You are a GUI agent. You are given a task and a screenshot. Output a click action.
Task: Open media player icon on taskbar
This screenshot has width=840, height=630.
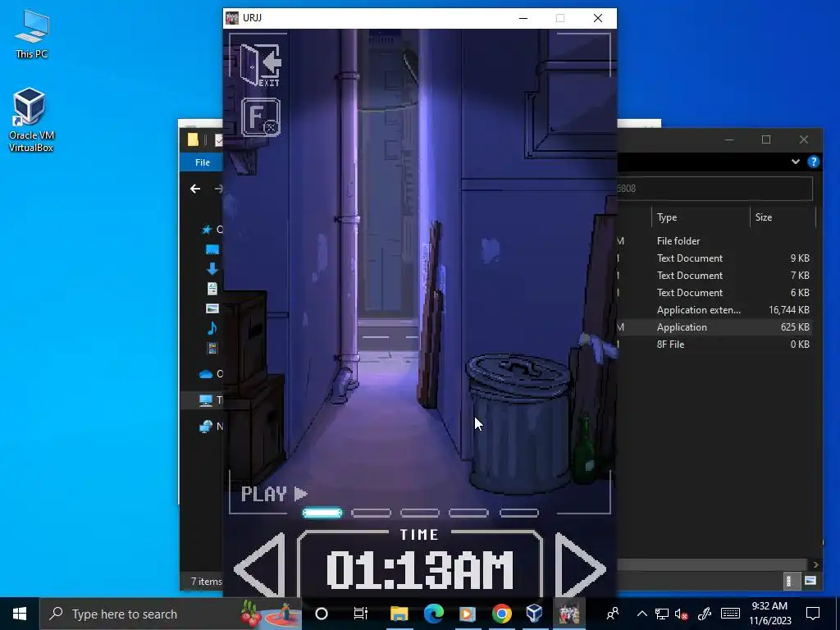(468, 614)
